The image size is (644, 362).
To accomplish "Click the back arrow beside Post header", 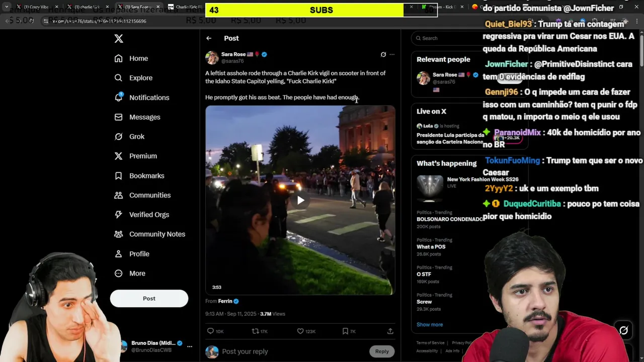I will pos(209,38).
